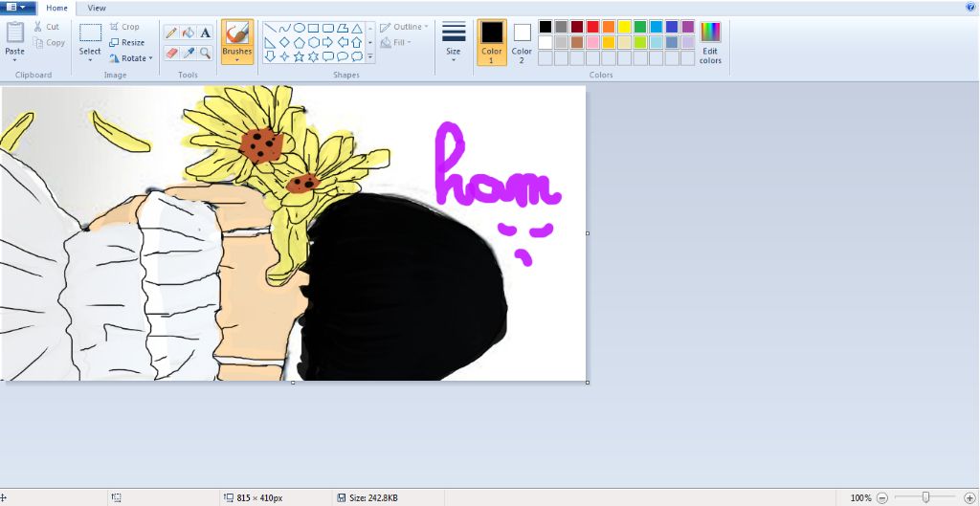Open the Select dropdown arrow
This screenshot has width=980, height=506.
coord(90,60)
